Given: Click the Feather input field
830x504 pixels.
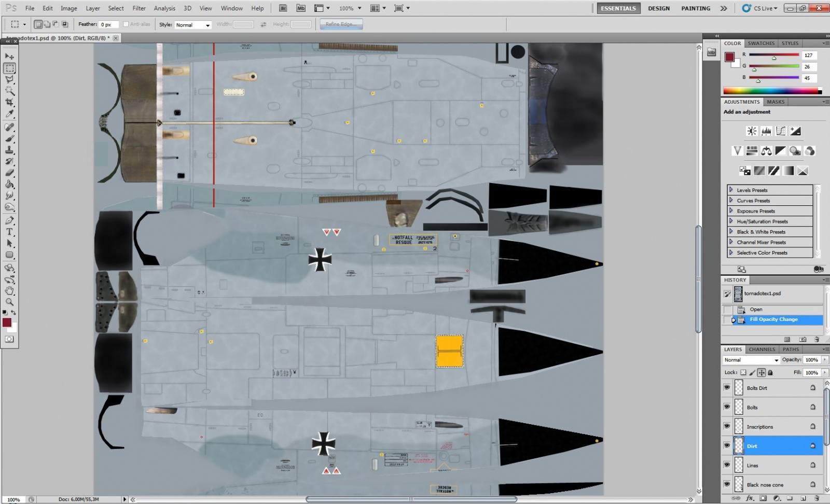Looking at the screenshot, I should coord(109,25).
